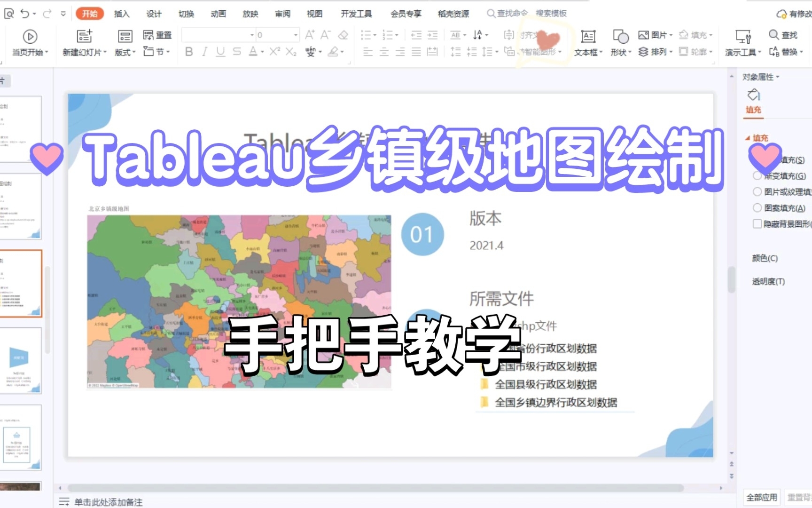
Task: Expand the new slide (新建幻灯片) dropdown arrow
Action: point(105,52)
